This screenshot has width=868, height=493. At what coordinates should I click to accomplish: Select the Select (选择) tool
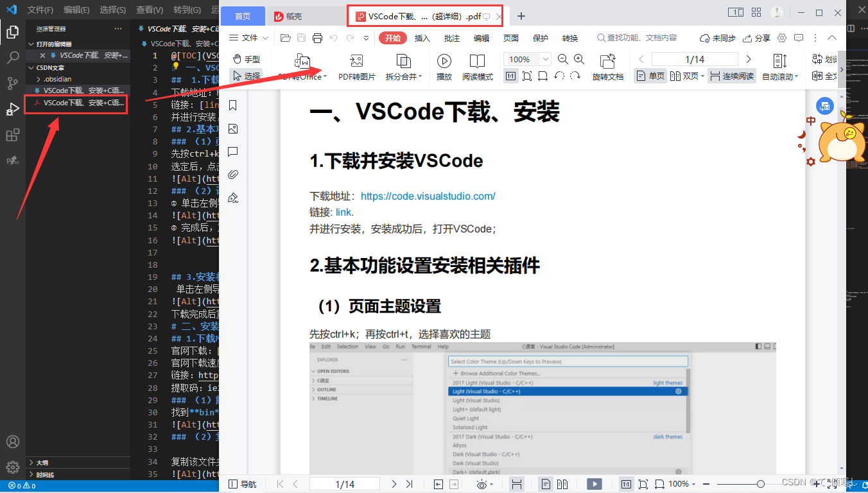pyautogui.click(x=246, y=76)
